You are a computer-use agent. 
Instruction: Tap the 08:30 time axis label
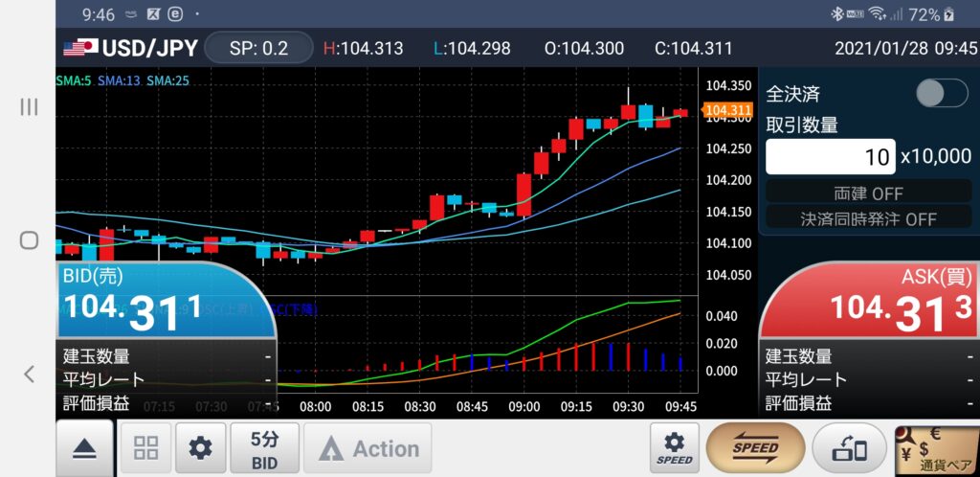[x=419, y=406]
